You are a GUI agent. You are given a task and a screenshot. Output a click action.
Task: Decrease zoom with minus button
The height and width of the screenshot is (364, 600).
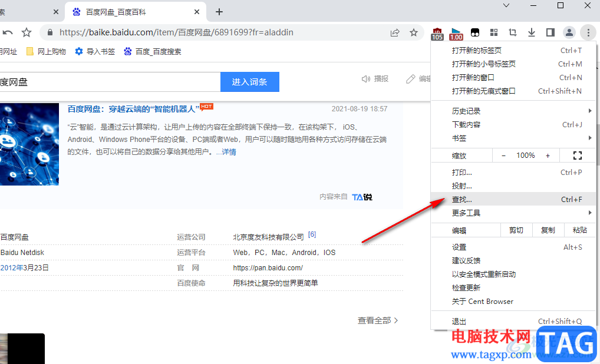tap(503, 155)
